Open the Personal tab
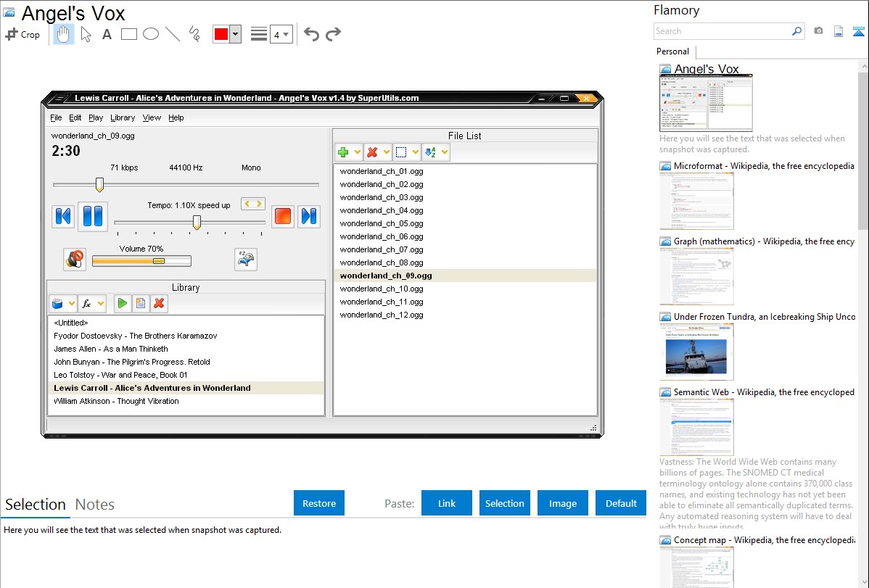Screen dimensions: 869x588 point(672,51)
